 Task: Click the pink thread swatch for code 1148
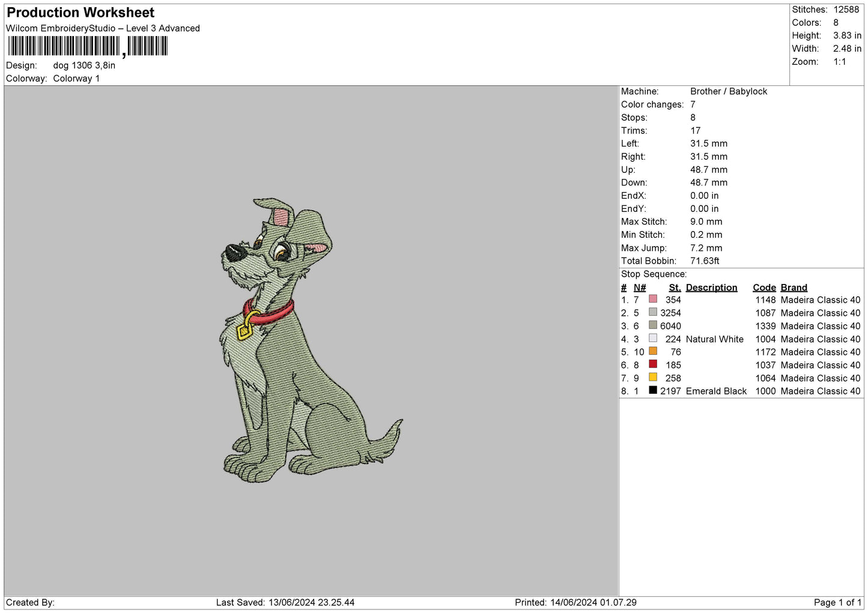point(653,299)
